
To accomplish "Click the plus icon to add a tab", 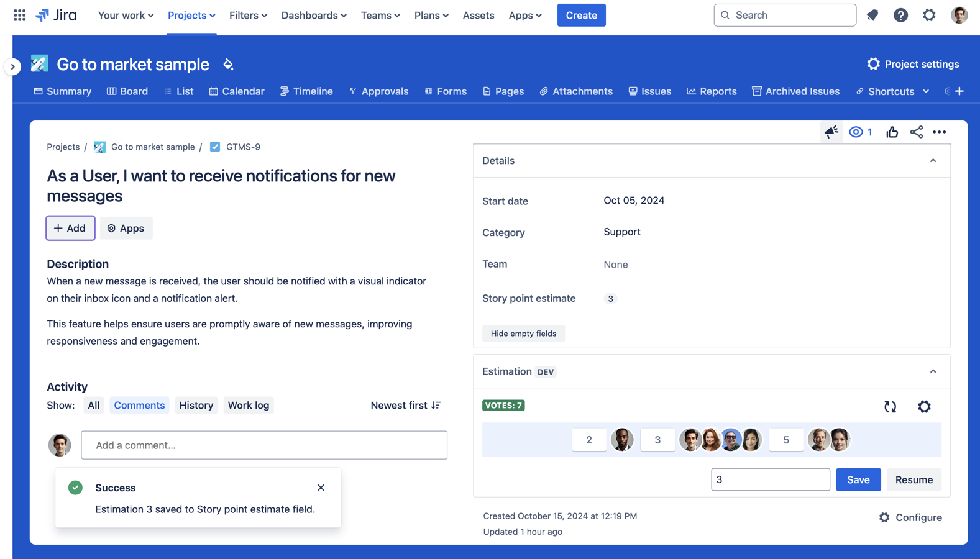I will coord(959,91).
